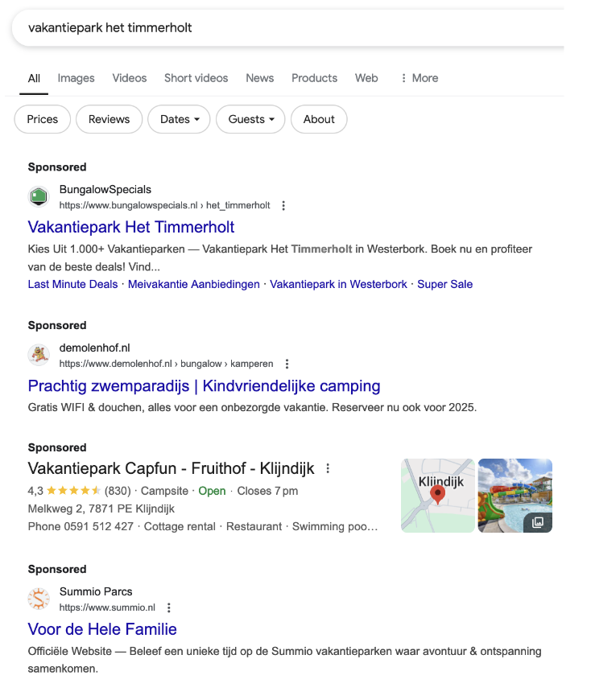Expand the Guests dropdown filter
Screen dimensions: 591x700
[x=250, y=119]
